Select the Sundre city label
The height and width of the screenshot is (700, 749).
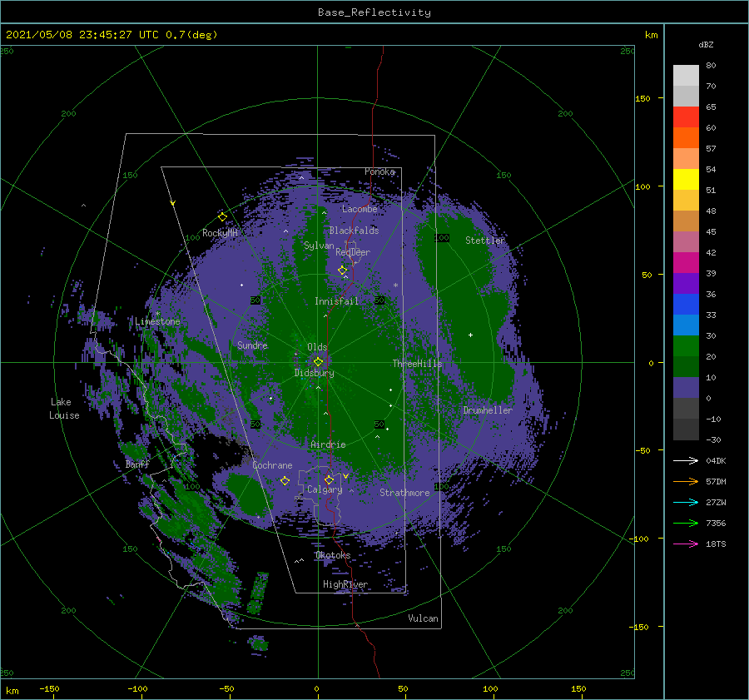pos(252,345)
